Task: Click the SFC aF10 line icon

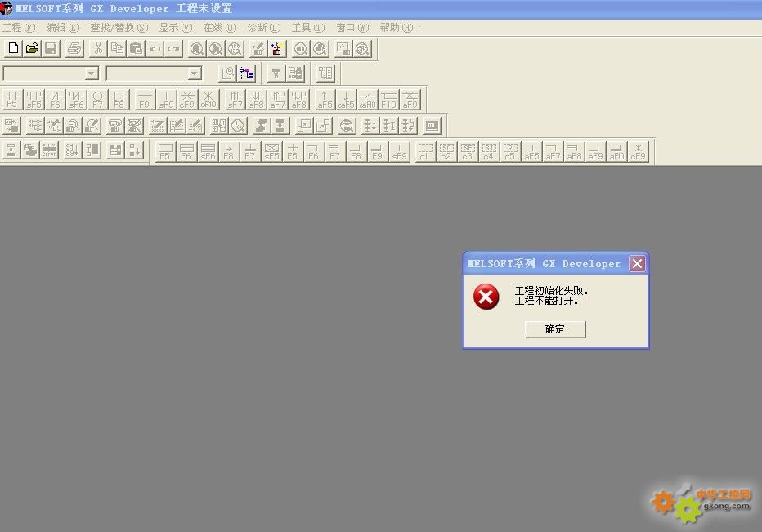Action: (616, 151)
